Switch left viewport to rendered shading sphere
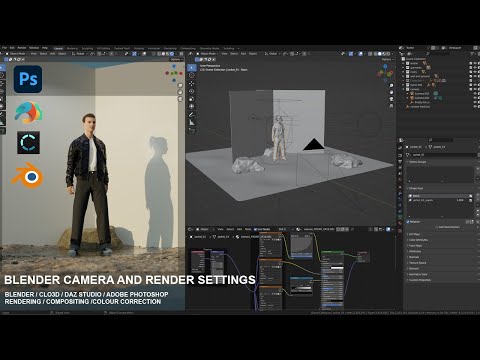 (x=172, y=54)
